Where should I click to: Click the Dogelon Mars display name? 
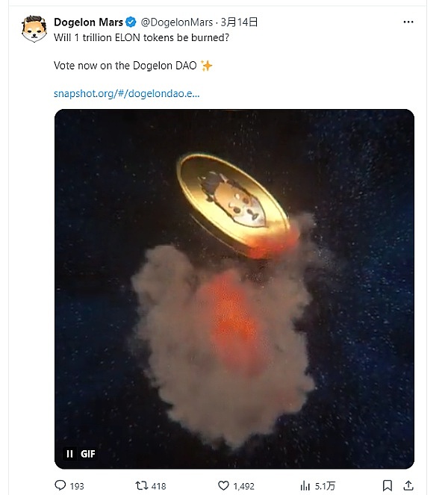pyautogui.click(x=88, y=22)
